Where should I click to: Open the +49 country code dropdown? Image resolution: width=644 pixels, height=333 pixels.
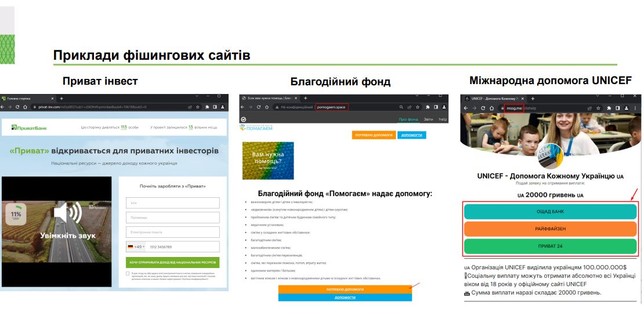pyautogui.click(x=136, y=247)
